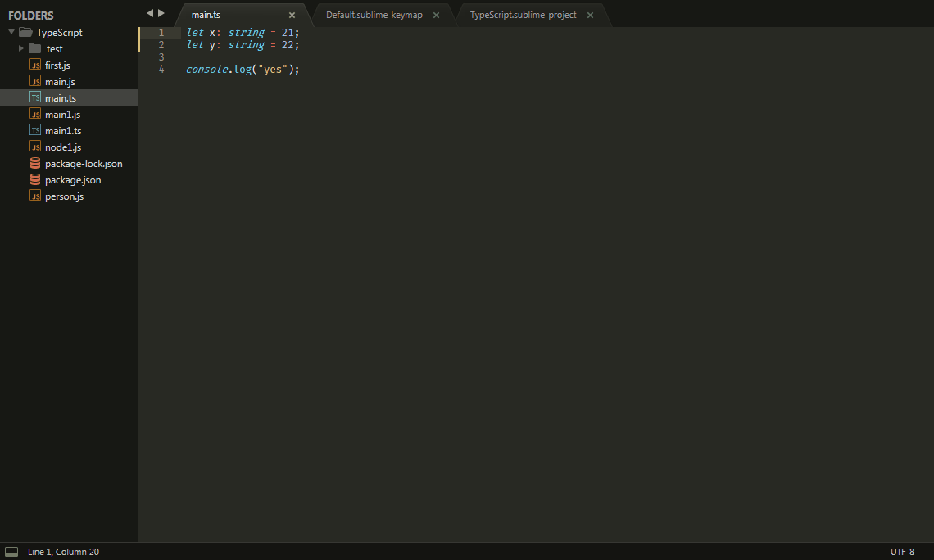Select the TypeScript folder label
The width and height of the screenshot is (934, 560).
(x=60, y=32)
